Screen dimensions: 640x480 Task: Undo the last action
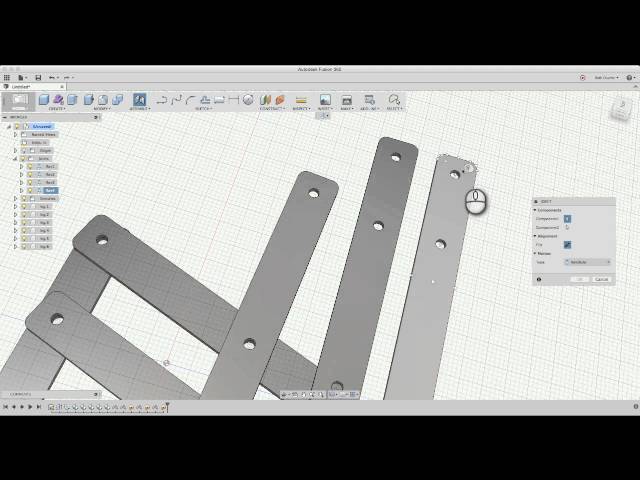pos(52,78)
